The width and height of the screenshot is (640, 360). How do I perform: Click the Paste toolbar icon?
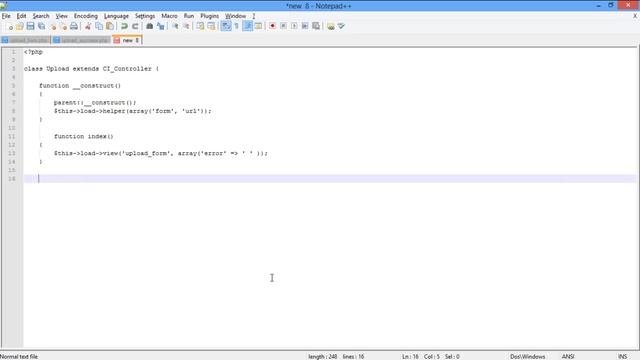[110, 26]
